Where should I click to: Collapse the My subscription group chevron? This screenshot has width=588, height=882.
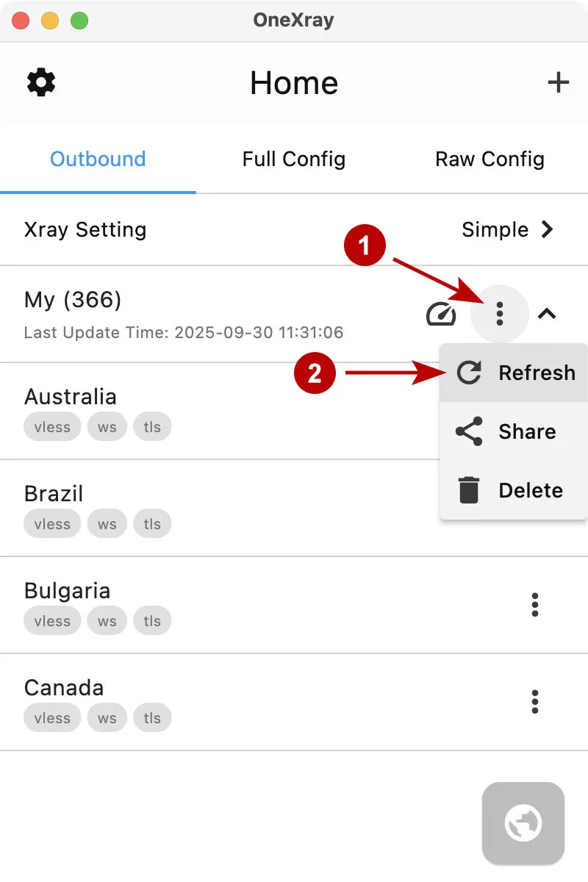click(547, 315)
